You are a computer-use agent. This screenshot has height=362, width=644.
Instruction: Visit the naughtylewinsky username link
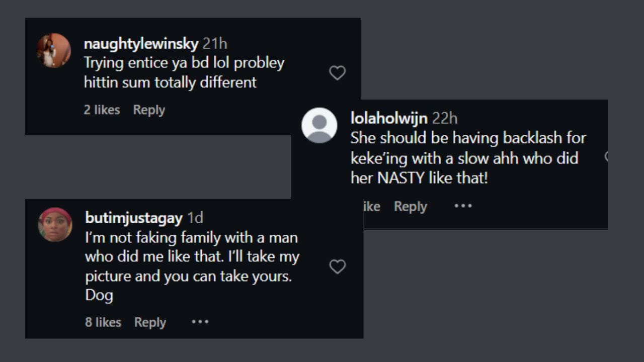[x=141, y=44]
